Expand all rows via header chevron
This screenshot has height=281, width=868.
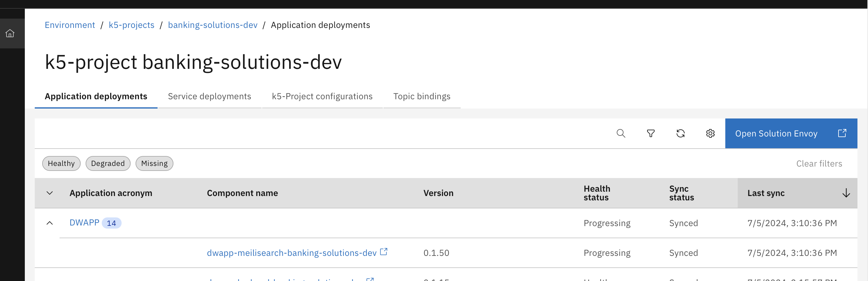(x=50, y=193)
